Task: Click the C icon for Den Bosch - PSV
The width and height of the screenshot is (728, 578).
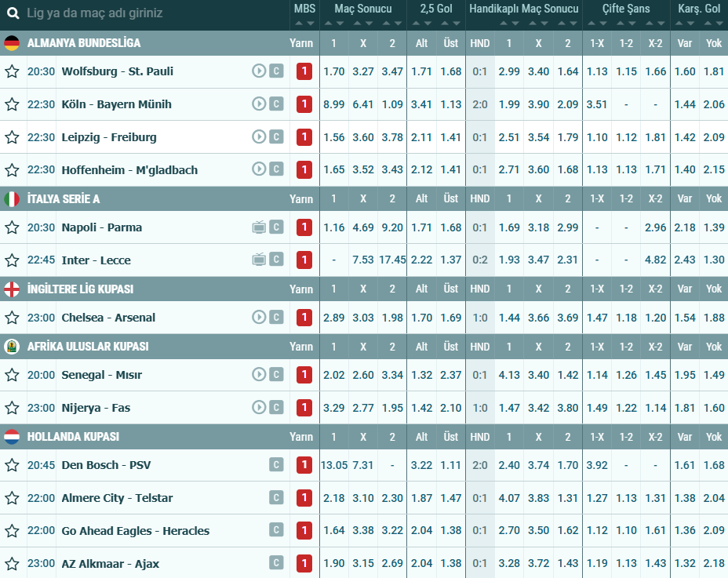Action: pos(276,465)
